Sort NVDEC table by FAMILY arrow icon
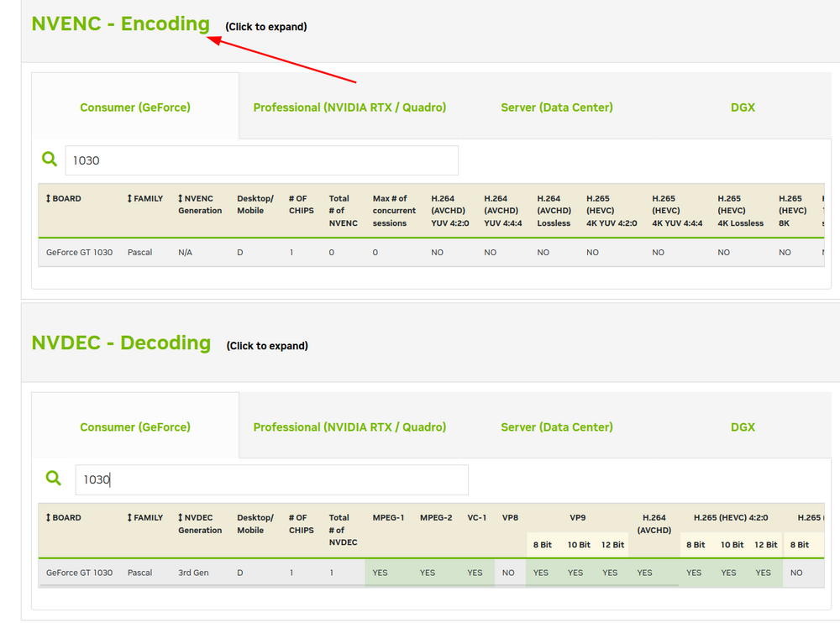This screenshot has width=840, height=623. [129, 517]
